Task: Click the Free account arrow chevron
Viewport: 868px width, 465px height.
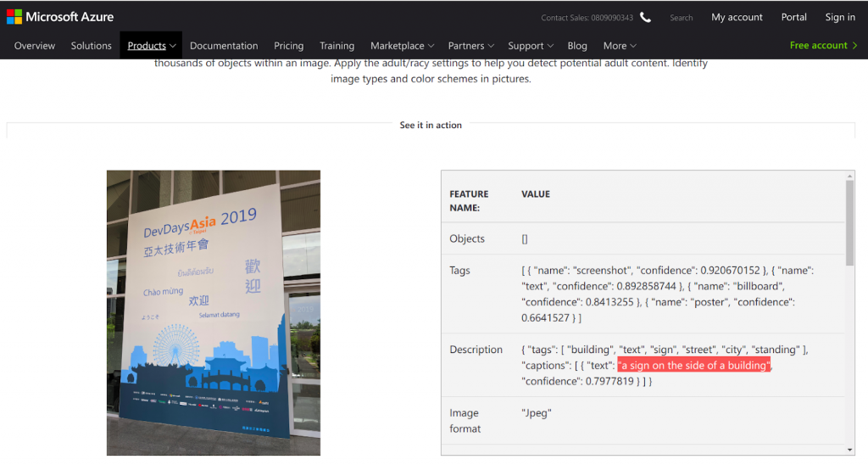Action: pos(854,46)
